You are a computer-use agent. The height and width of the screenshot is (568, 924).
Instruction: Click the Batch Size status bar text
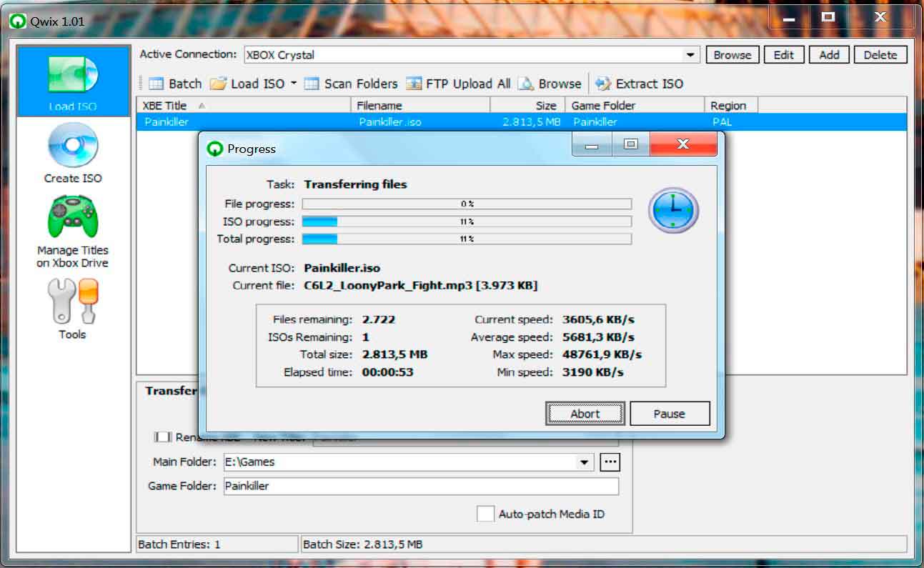363,544
